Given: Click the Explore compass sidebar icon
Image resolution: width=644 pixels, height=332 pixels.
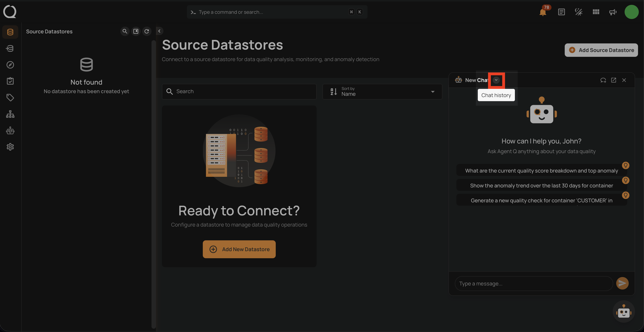Looking at the screenshot, I should [10, 65].
